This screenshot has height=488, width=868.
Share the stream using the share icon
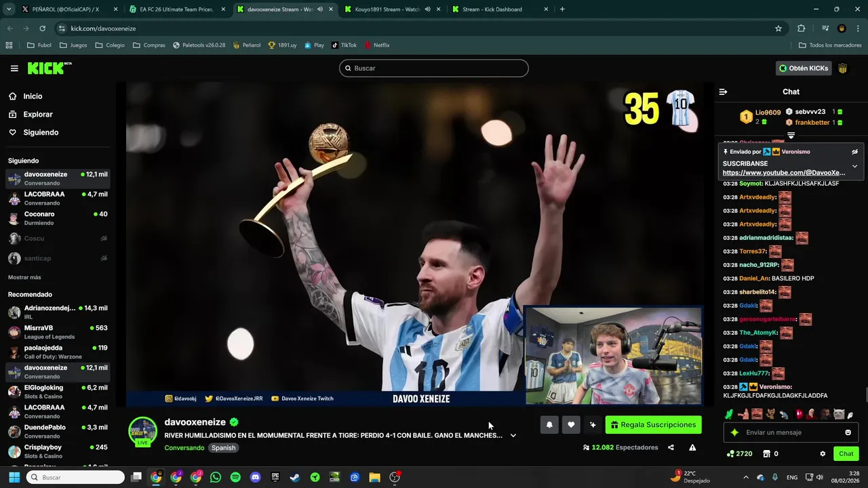671,447
